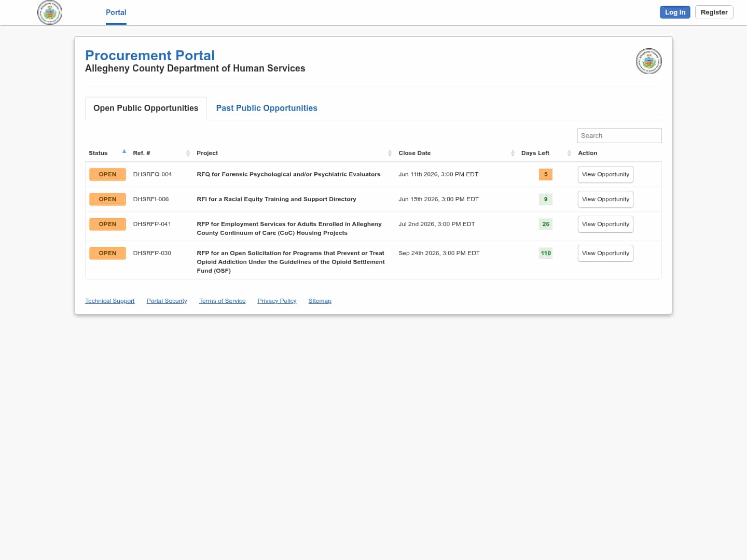Open the Portal navigation item
The image size is (747, 560).
point(116,12)
